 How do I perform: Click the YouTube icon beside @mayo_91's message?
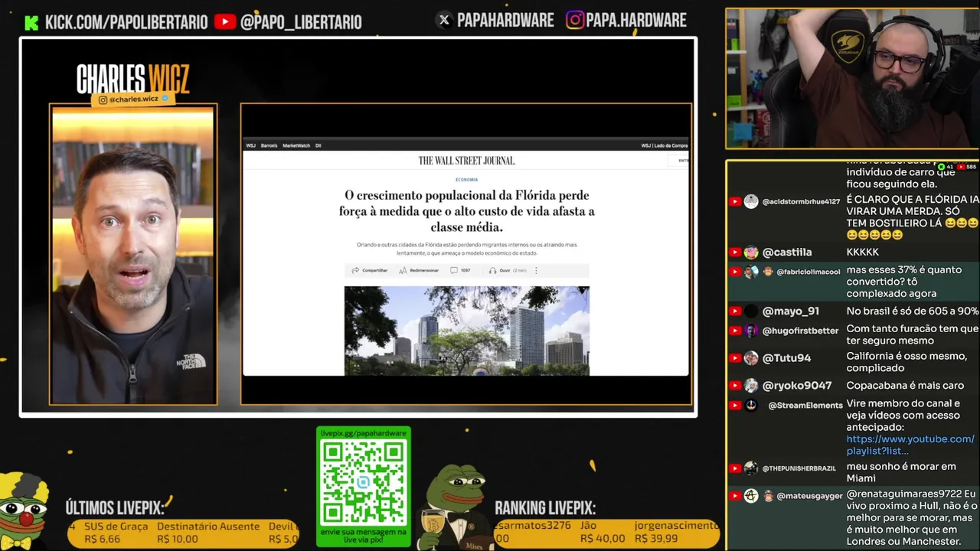[x=735, y=311]
